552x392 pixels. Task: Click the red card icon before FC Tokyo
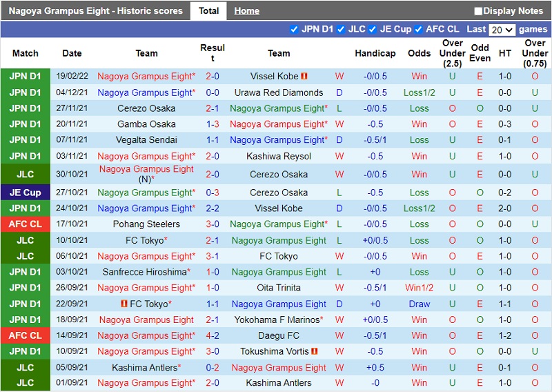(124, 304)
